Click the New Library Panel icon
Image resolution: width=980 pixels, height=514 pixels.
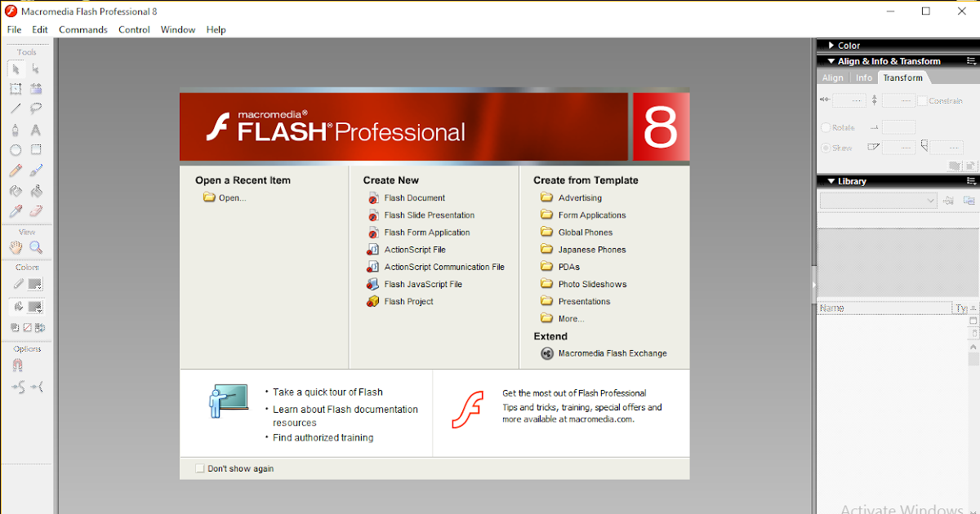click(969, 200)
